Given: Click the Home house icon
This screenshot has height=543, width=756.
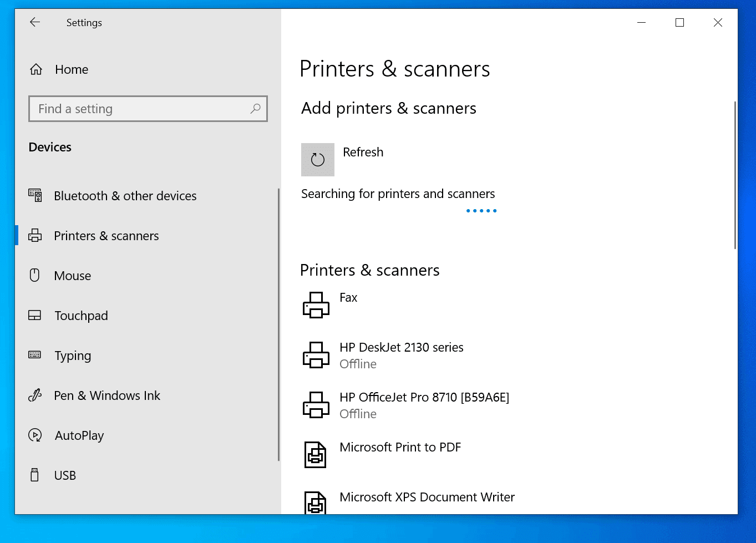Looking at the screenshot, I should pyautogui.click(x=35, y=69).
